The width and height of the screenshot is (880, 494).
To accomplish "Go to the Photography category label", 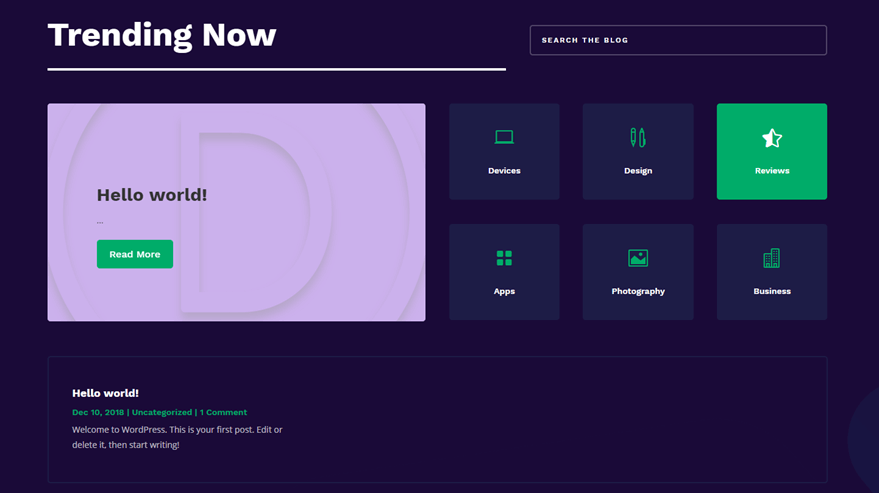I will click(x=638, y=291).
